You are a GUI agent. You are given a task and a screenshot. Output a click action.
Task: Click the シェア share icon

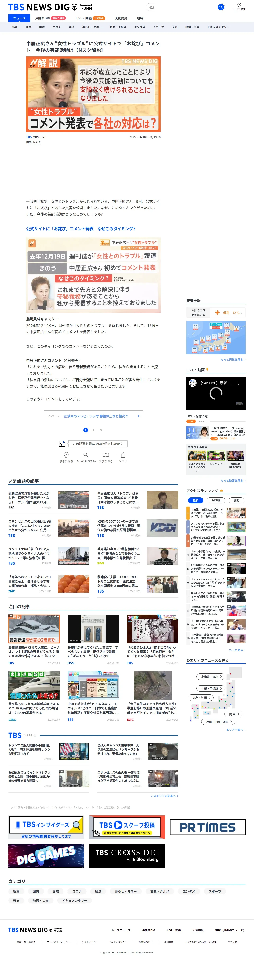(x=123, y=455)
